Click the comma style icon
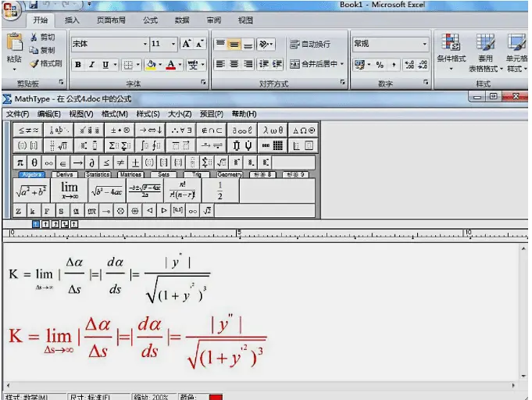 [x=394, y=65]
